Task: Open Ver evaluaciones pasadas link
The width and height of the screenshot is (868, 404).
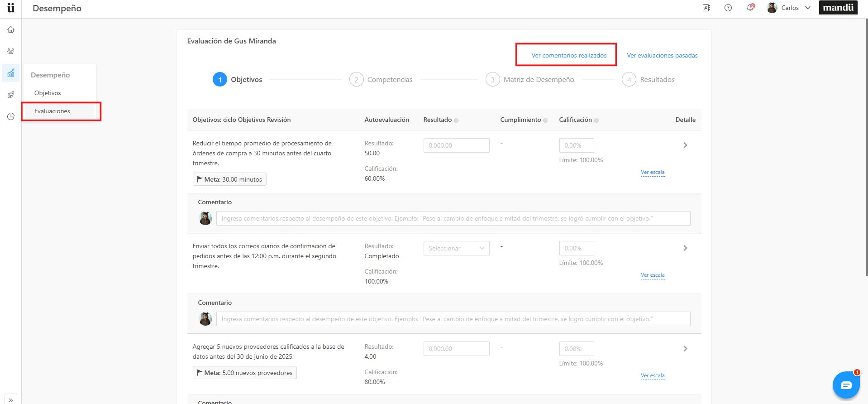Action: 662,55
